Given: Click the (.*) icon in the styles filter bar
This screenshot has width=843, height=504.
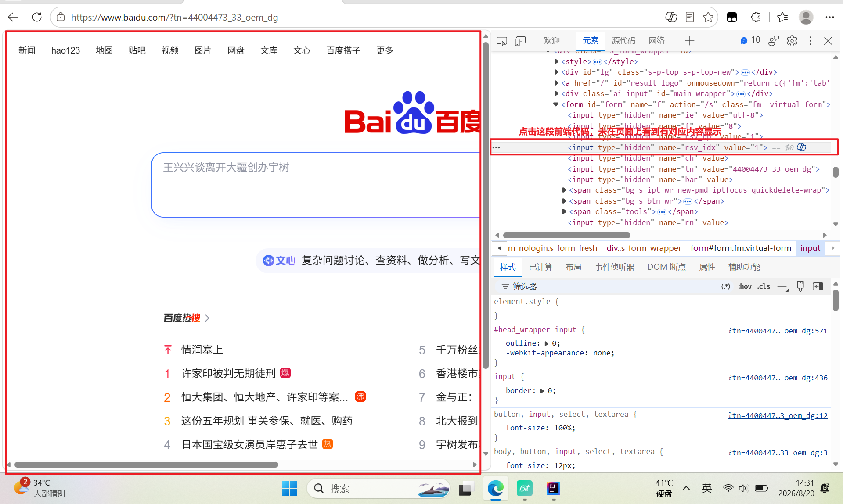Looking at the screenshot, I should [726, 286].
